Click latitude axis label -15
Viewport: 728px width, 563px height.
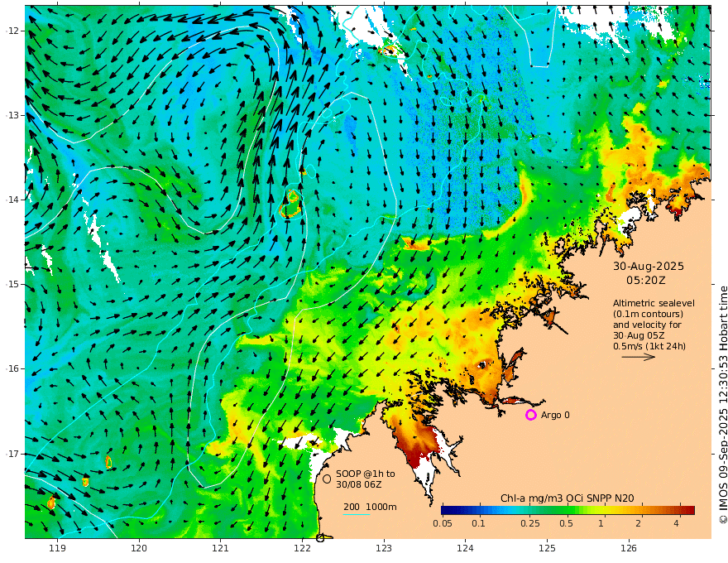(12, 284)
